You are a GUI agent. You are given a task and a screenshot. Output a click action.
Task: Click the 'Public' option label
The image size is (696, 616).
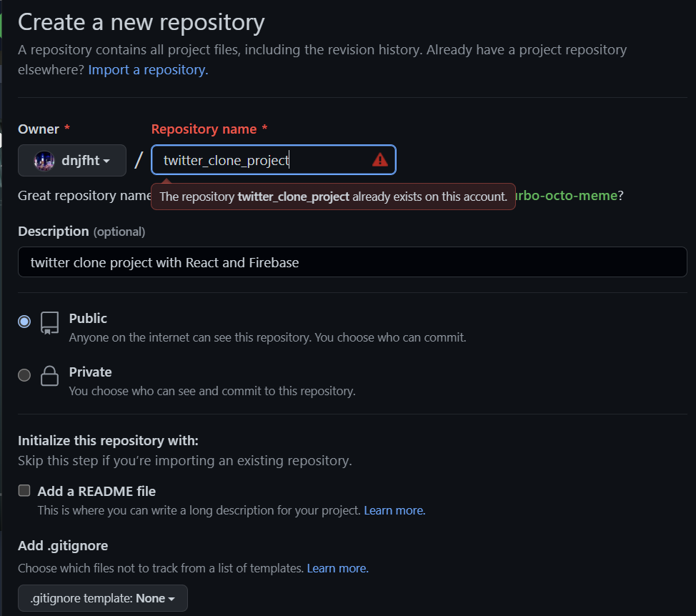point(88,318)
